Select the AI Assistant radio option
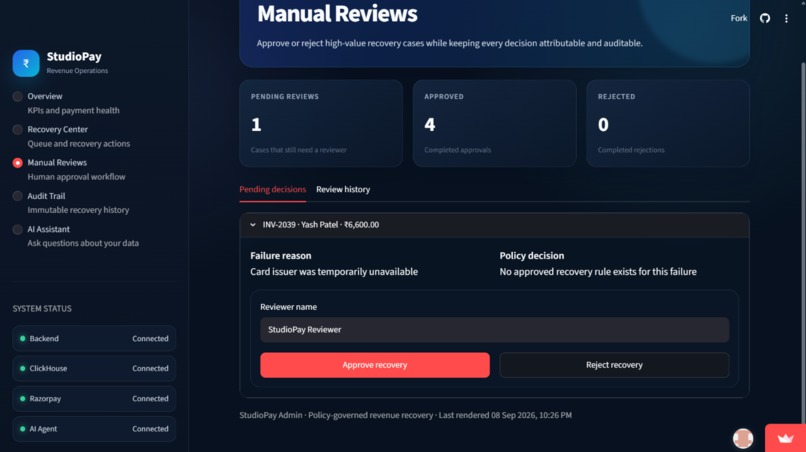 pos(17,229)
